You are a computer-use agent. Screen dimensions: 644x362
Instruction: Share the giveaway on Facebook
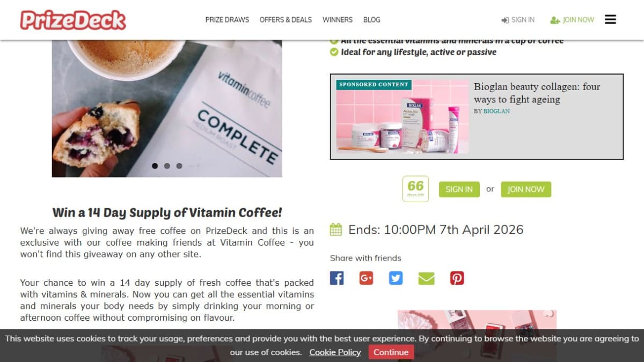(336, 278)
